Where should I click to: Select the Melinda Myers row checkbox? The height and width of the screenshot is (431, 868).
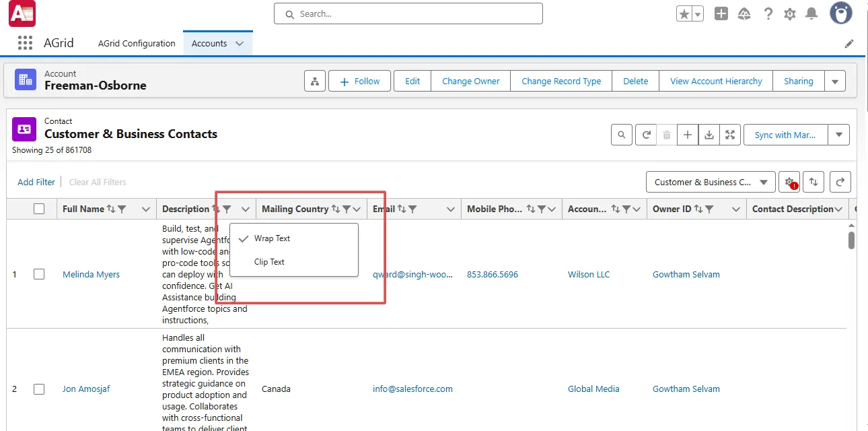coord(39,274)
